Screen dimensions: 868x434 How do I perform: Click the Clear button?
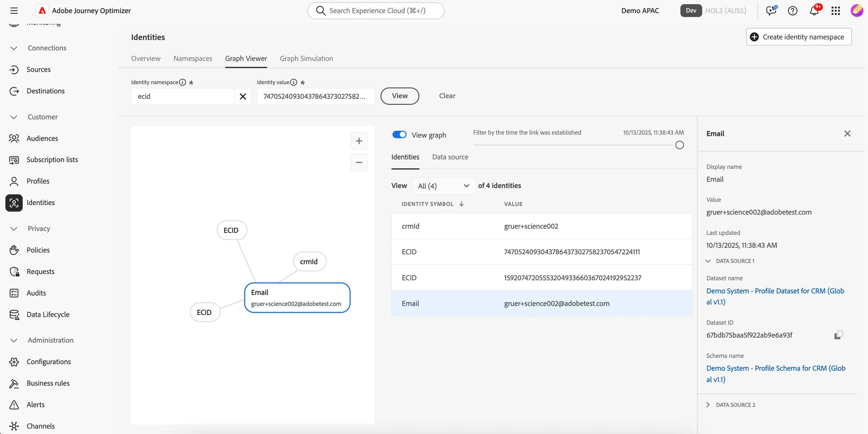pyautogui.click(x=447, y=96)
